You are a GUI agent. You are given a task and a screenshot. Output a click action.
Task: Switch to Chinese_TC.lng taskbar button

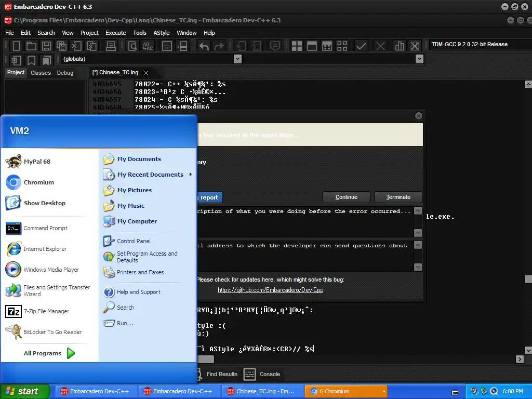tap(261, 391)
